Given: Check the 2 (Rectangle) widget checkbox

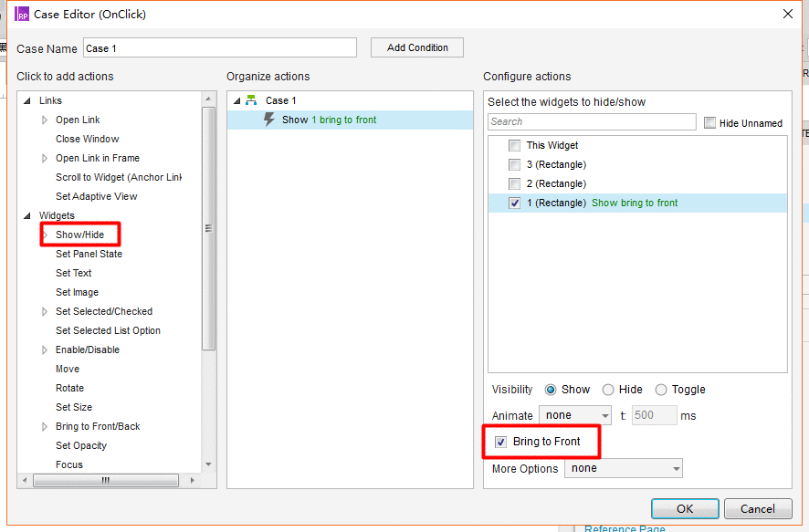Looking at the screenshot, I should pos(514,183).
